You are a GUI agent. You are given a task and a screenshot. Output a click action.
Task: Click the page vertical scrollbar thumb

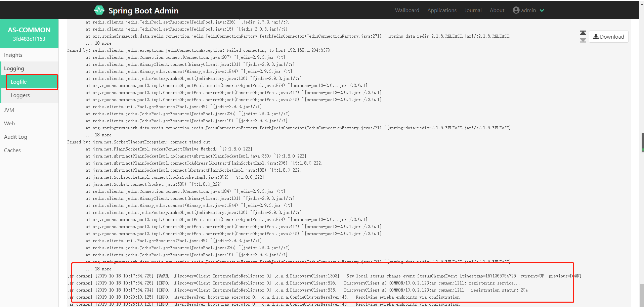click(642, 142)
